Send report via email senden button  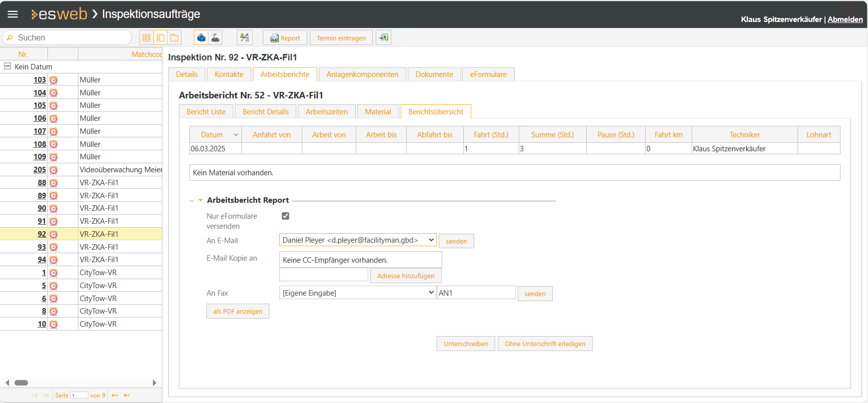[456, 241]
